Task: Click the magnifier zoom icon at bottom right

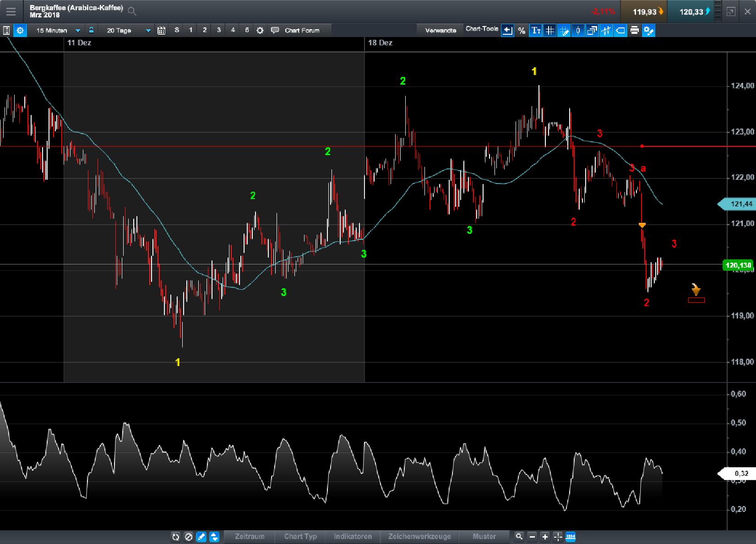Action: click(520, 536)
